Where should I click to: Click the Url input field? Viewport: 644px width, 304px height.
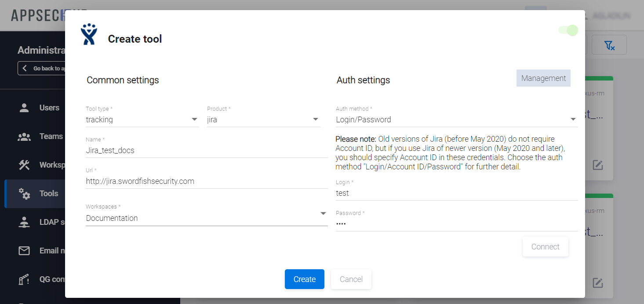[206, 181]
